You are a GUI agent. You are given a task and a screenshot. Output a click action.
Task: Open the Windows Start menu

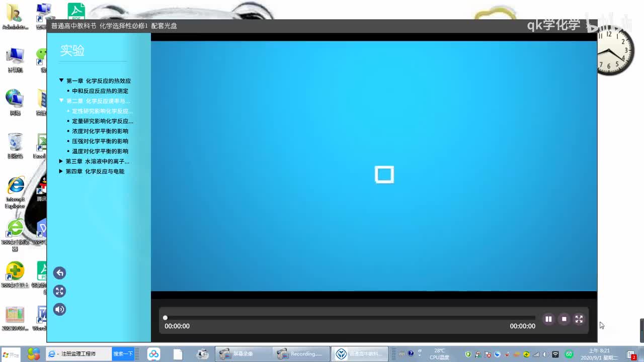pos(10,354)
